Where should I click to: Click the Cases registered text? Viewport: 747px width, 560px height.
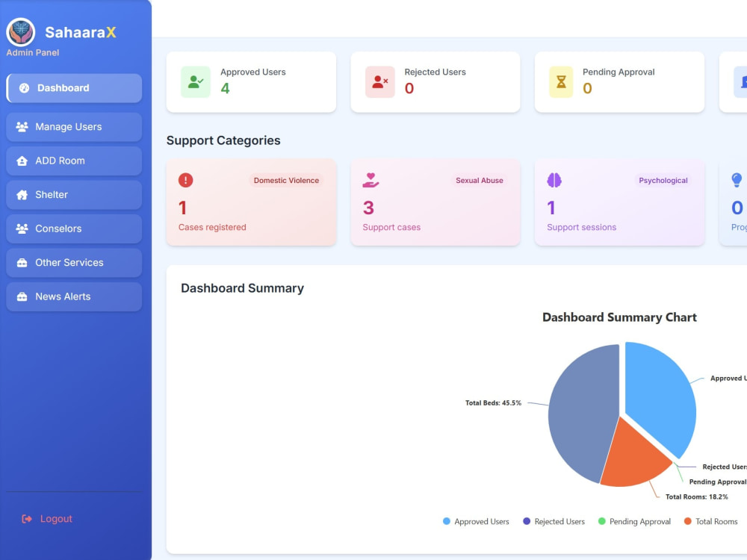[x=212, y=228]
